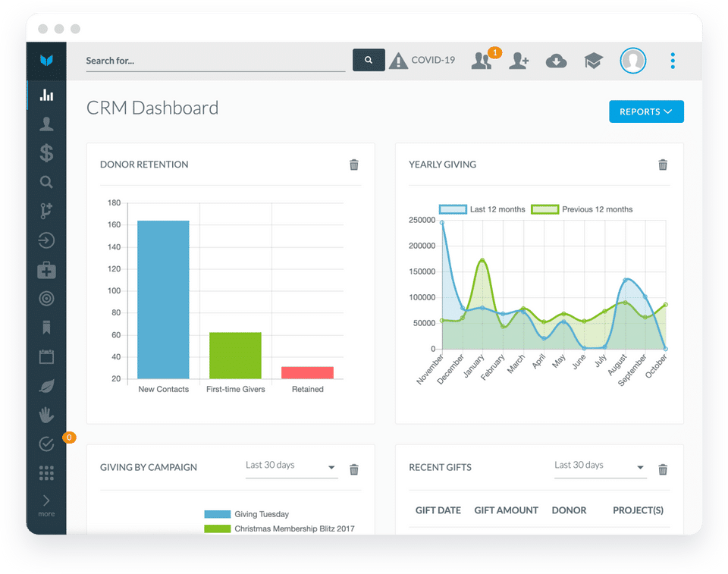The image size is (728, 574).
Task: Click the New Contacts blue bar
Action: click(x=163, y=300)
